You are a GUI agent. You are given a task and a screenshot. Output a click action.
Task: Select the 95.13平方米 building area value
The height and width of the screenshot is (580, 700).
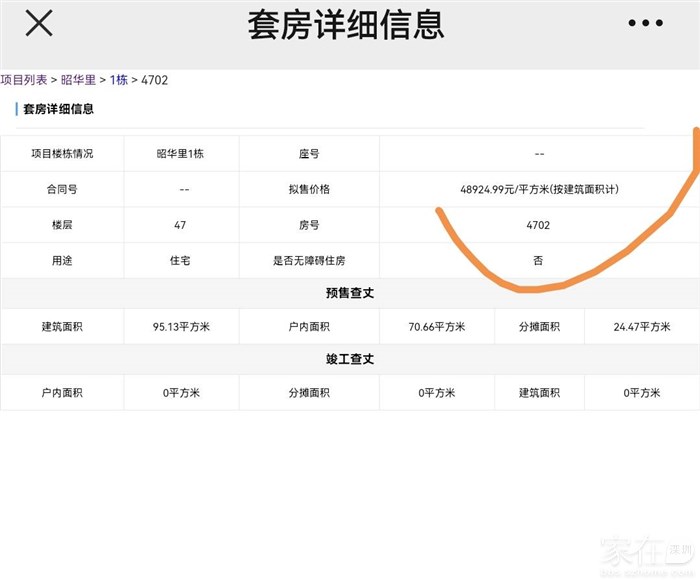(181, 327)
